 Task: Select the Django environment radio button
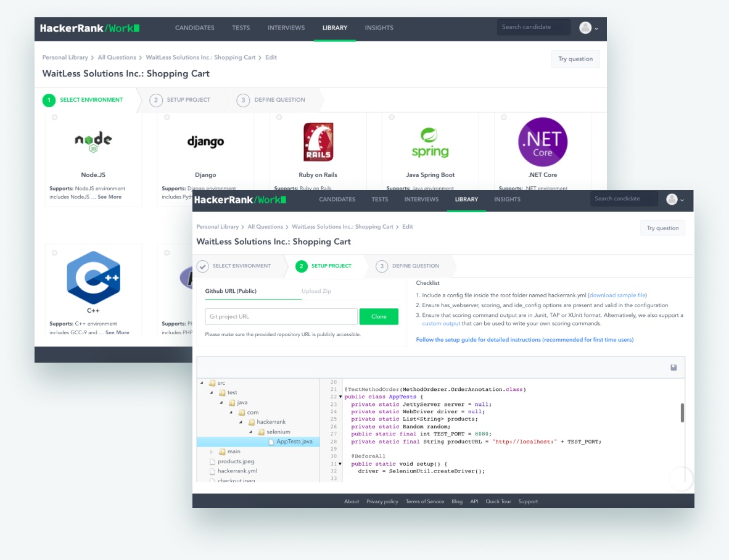[167, 117]
